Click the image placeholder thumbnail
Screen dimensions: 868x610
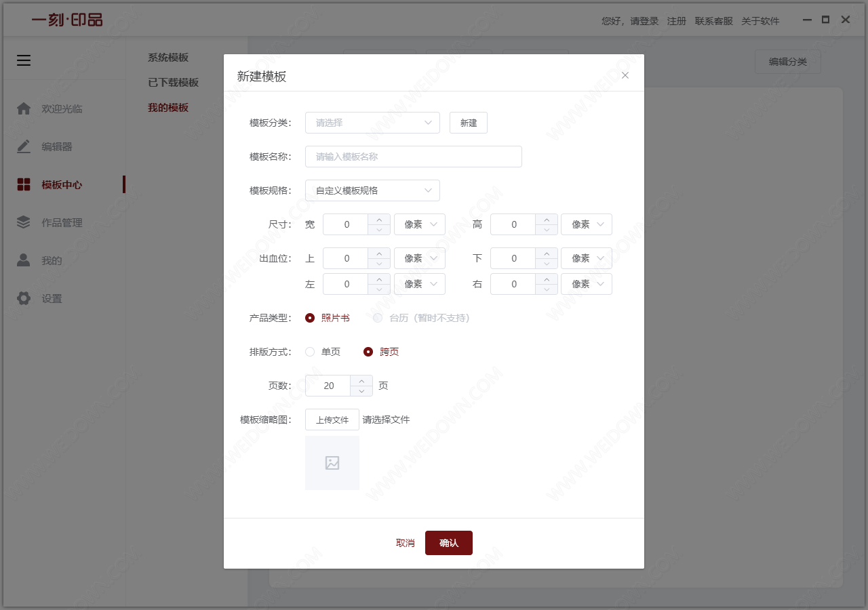(x=332, y=463)
